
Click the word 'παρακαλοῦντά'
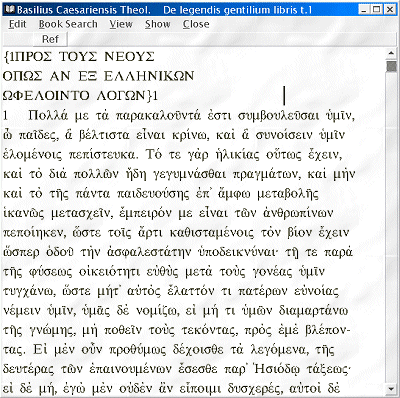pos(158,116)
